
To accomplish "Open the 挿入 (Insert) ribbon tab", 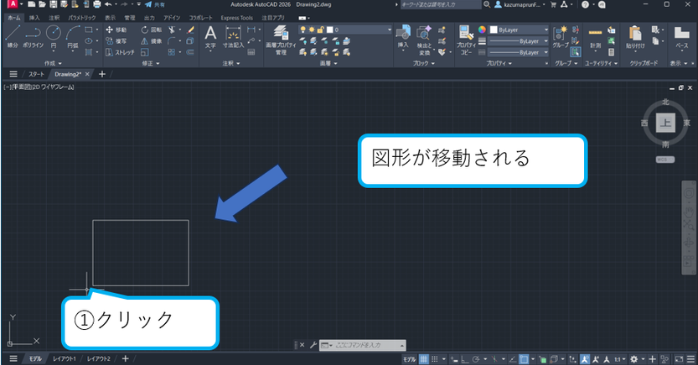I will click(34, 18).
